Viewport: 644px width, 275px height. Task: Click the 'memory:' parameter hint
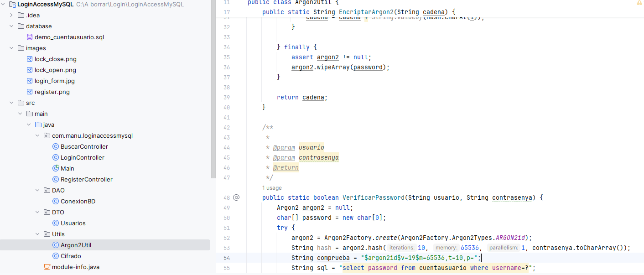click(446, 248)
